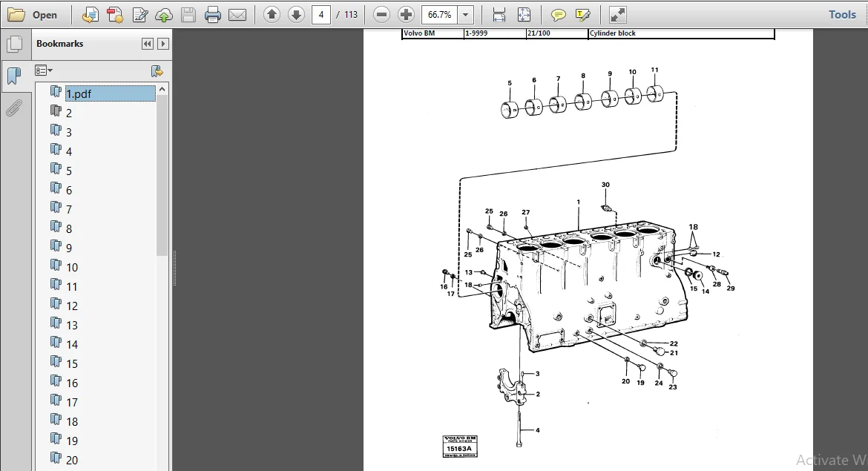Print the document using the printer icon
The height and width of the screenshot is (471, 868).
[x=213, y=15]
